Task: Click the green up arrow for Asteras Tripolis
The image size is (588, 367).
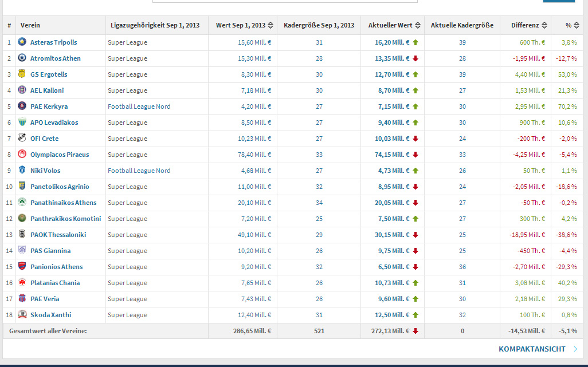Action: pyautogui.click(x=415, y=42)
